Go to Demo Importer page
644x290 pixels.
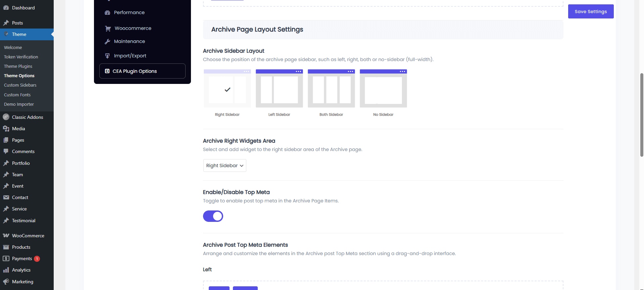click(19, 104)
